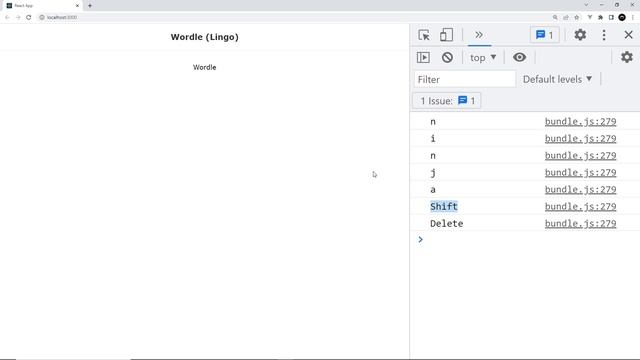This screenshot has width=640, height=360.
Task: Open bundle.js:279 link for i log
Action: pyautogui.click(x=580, y=139)
